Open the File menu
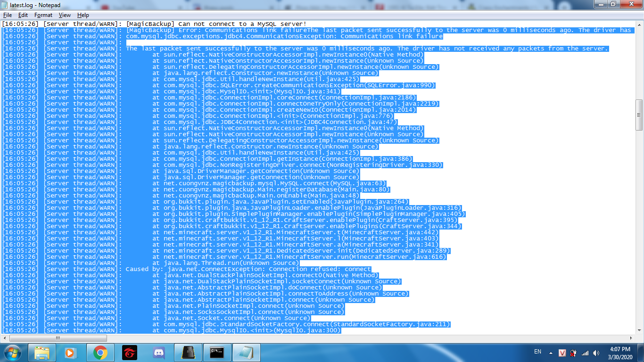Screen dimensions: 644x362 coord(8,15)
